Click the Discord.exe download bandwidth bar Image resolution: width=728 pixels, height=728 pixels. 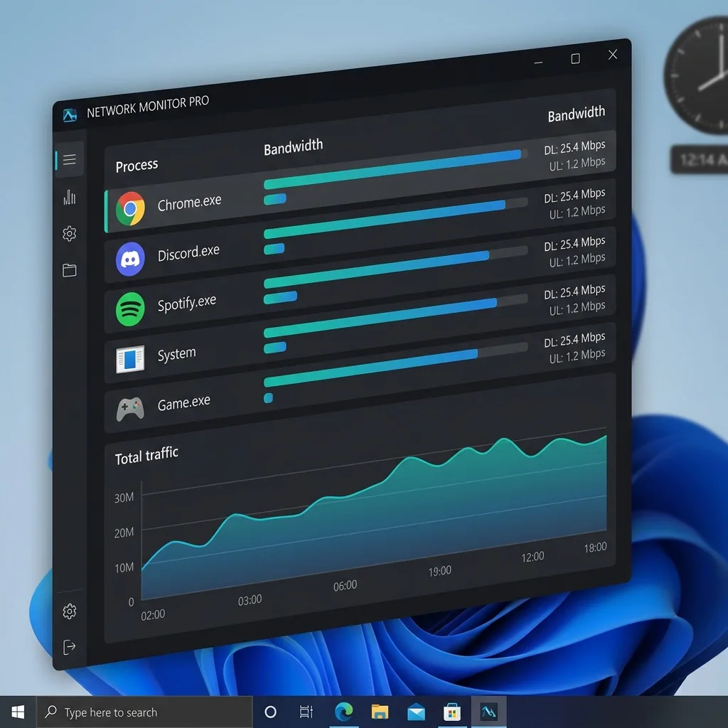coord(385,219)
